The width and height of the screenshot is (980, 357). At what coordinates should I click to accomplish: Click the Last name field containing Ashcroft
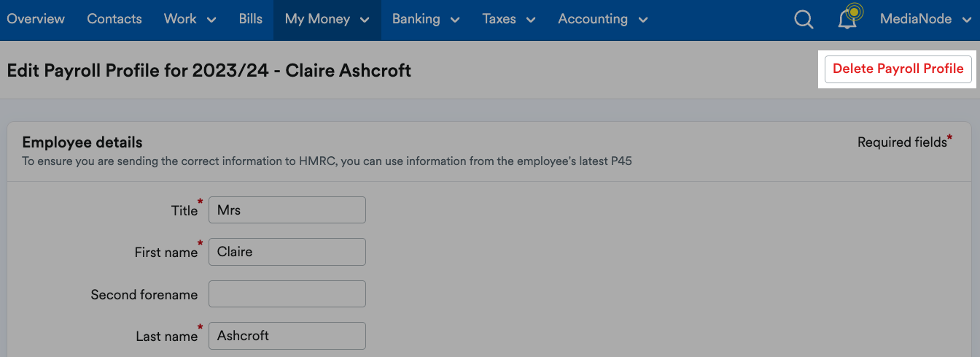click(x=287, y=336)
